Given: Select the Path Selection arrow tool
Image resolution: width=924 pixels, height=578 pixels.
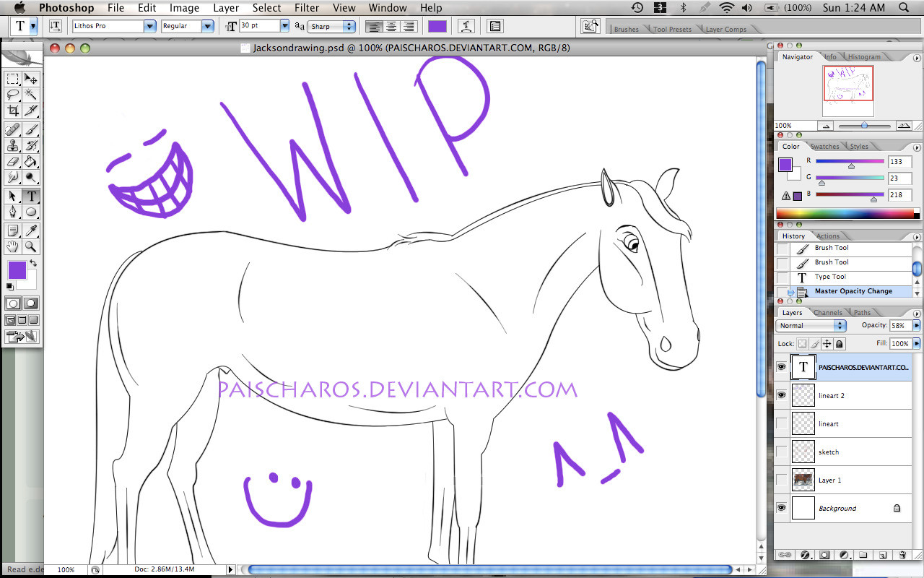Looking at the screenshot, I should click(13, 197).
